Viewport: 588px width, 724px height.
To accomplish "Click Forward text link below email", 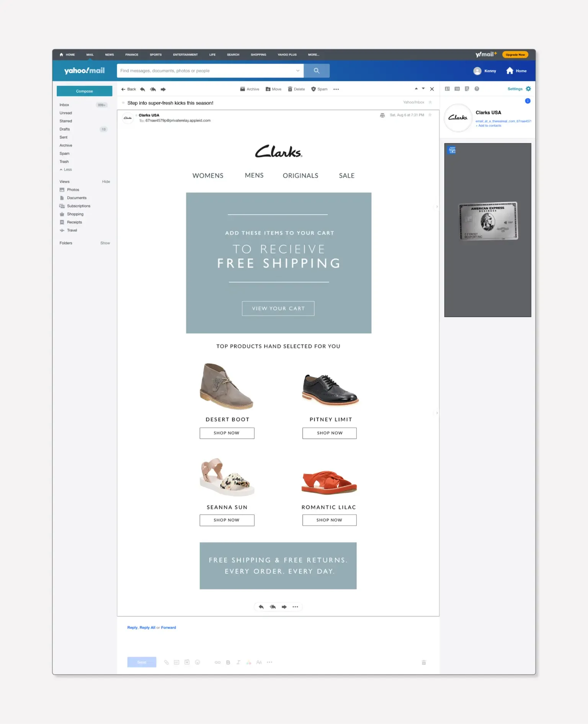I will 168,627.
